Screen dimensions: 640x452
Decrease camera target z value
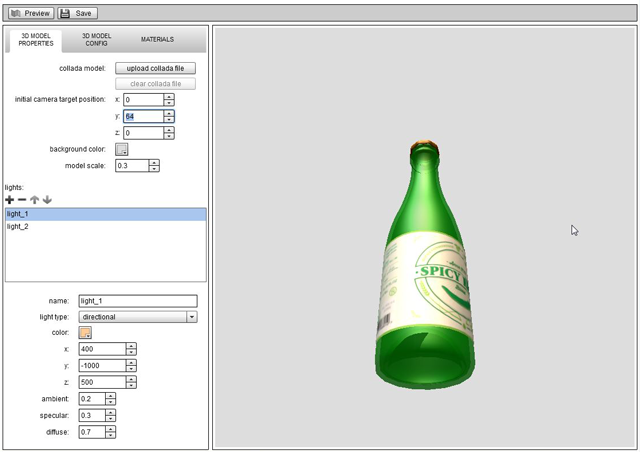click(x=169, y=136)
